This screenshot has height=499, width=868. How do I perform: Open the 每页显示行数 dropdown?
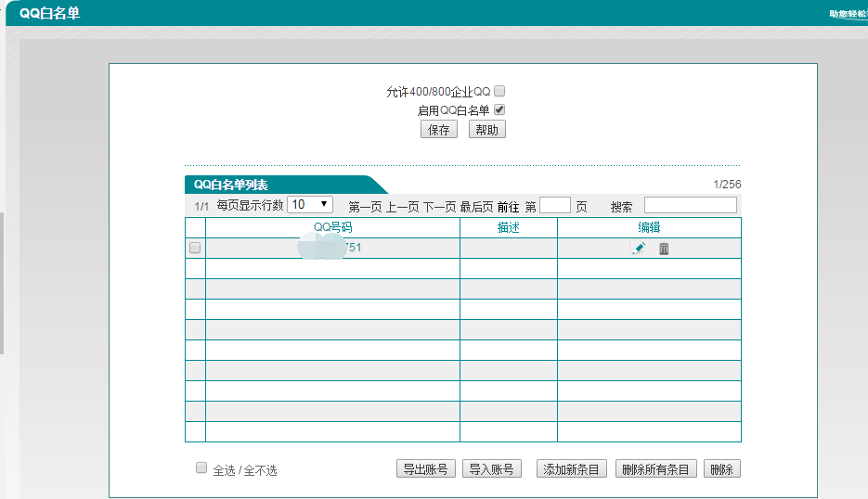click(310, 205)
